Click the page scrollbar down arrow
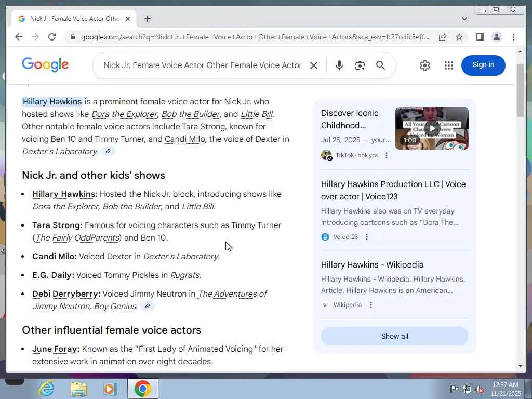This screenshot has width=532, height=399. [x=521, y=366]
